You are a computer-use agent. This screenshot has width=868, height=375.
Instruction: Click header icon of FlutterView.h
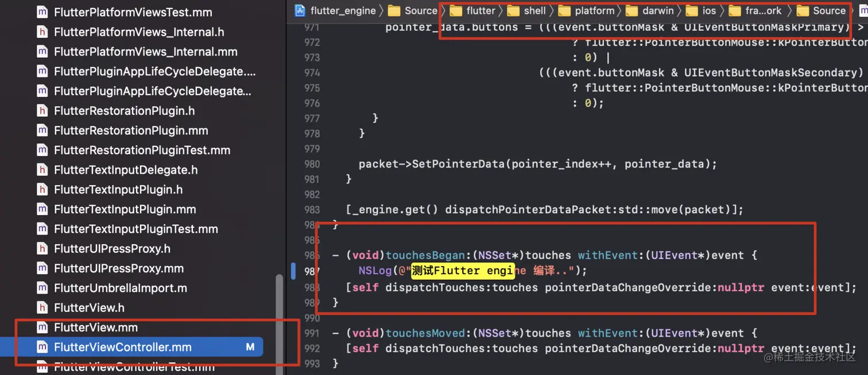tap(42, 307)
